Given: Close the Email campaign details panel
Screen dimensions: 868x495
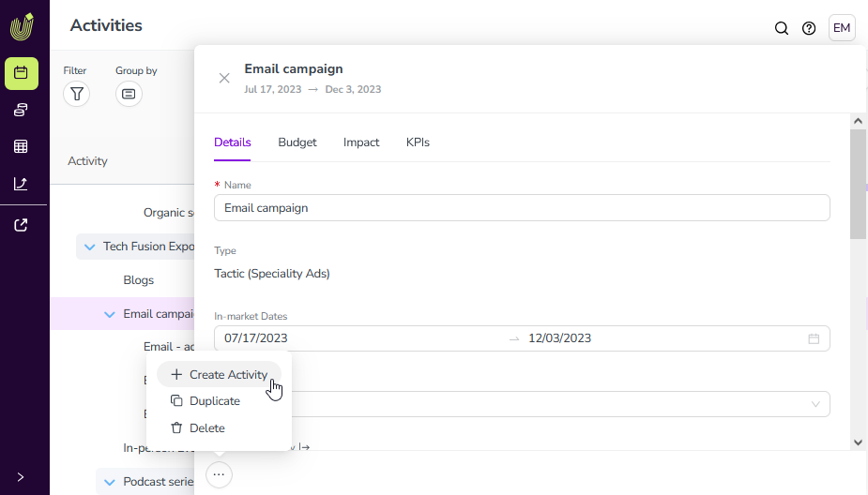Looking at the screenshot, I should 224,78.
